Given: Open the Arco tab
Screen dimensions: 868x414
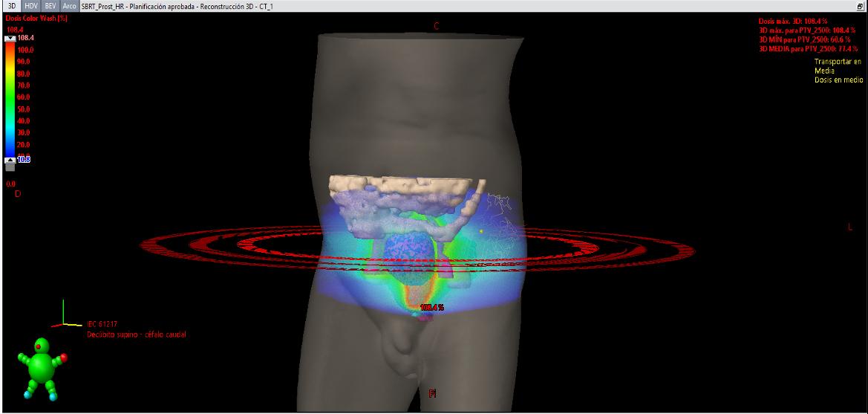Looking at the screenshot, I should (x=69, y=6).
